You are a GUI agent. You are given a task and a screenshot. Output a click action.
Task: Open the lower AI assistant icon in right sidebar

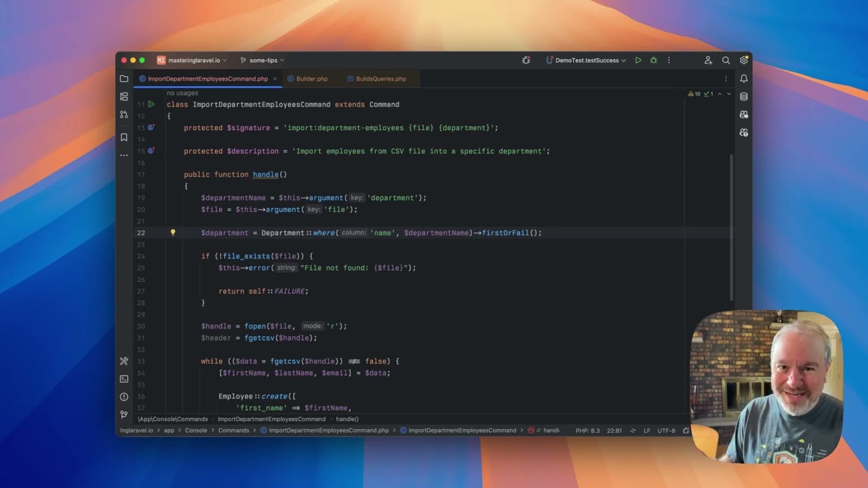(x=744, y=132)
